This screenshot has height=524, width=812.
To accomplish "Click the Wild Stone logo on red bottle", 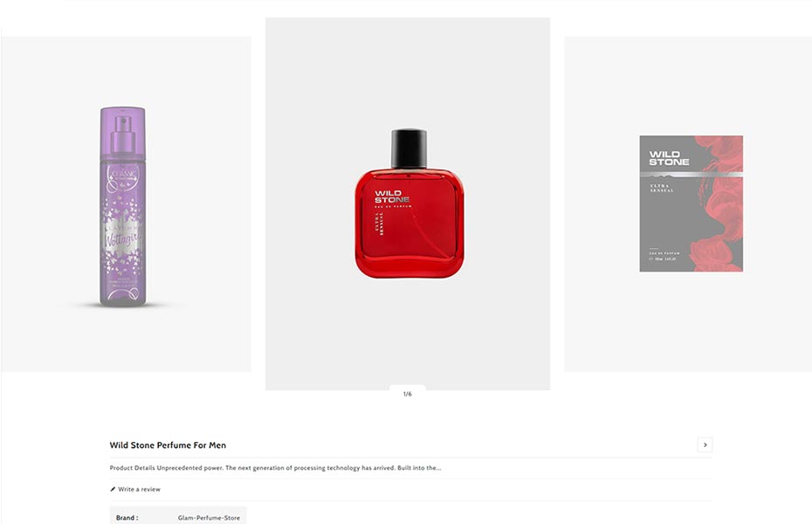I will point(392,196).
